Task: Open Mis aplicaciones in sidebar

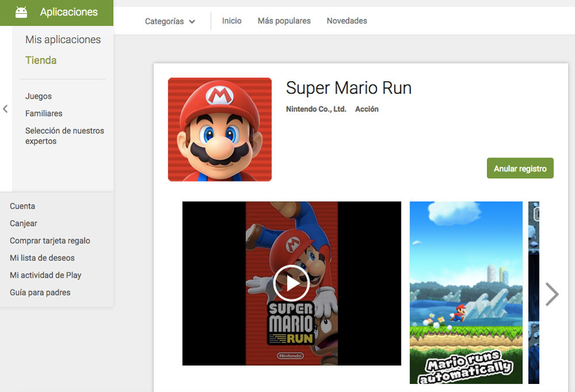Action: click(63, 40)
